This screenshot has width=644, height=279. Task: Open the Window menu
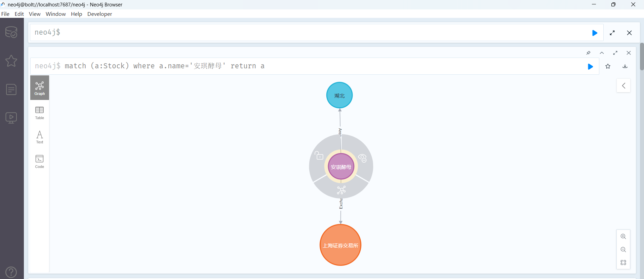[x=56, y=14]
